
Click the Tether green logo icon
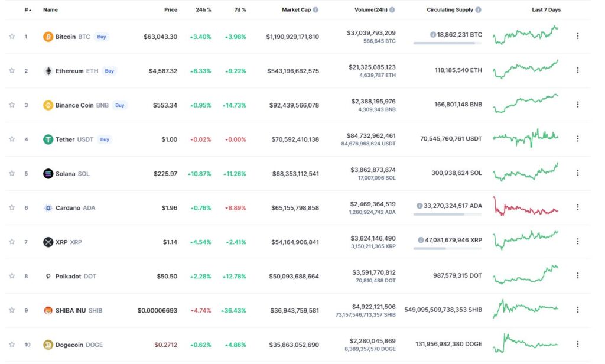48,139
